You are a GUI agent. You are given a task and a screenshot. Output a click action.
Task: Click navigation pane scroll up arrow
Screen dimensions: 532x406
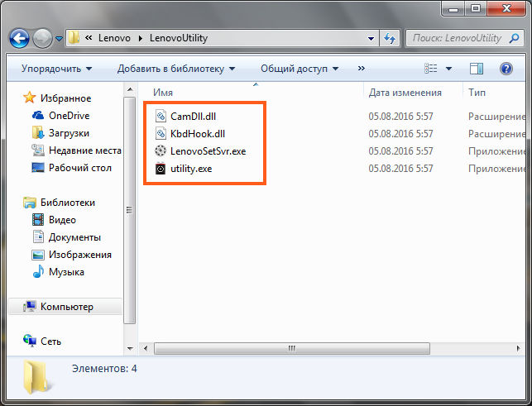pos(130,89)
